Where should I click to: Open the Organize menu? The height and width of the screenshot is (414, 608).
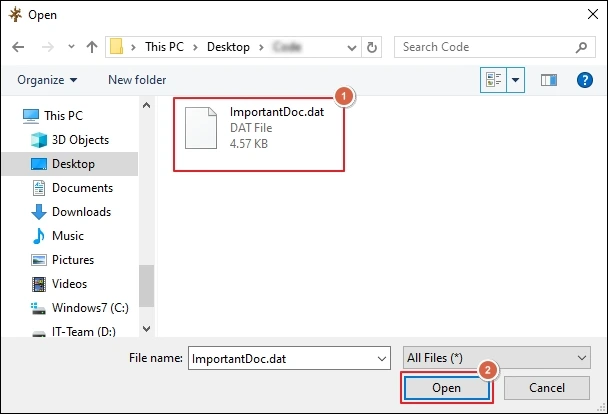pos(47,80)
